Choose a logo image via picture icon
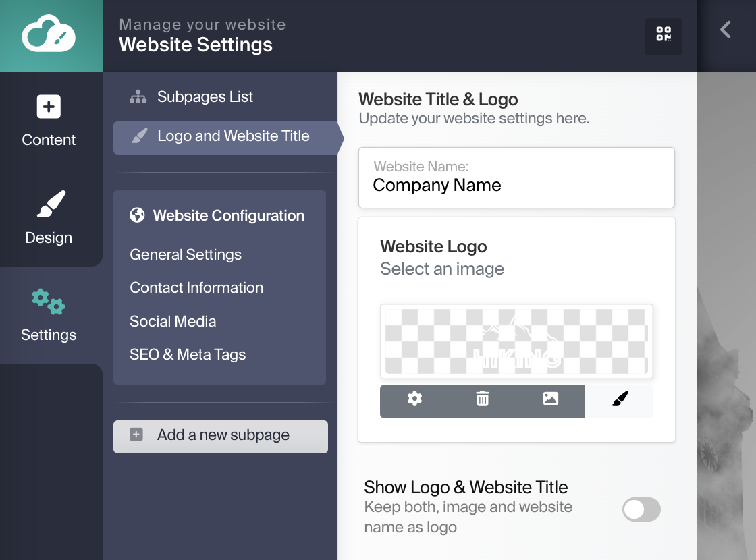 point(551,399)
